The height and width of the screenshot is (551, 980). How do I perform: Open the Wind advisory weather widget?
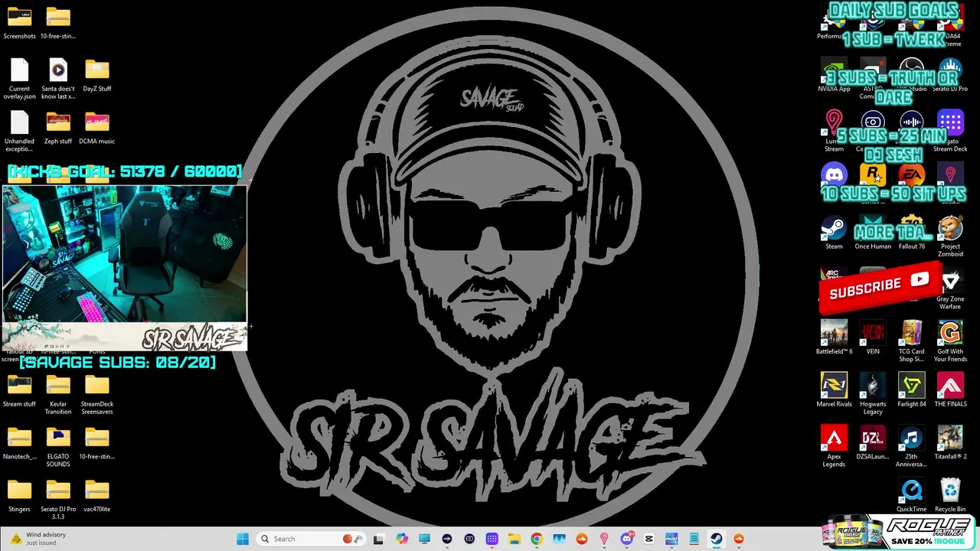click(x=38, y=539)
